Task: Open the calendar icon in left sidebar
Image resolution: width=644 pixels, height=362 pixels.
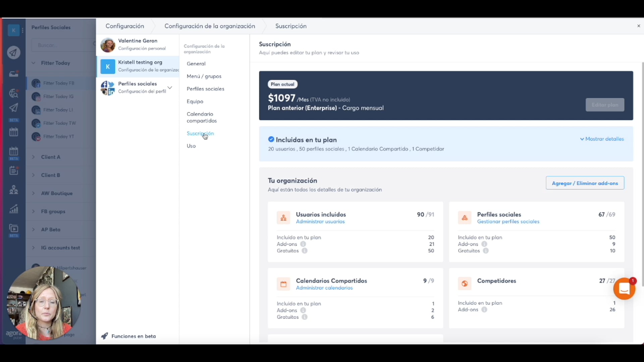Action: 14,132
